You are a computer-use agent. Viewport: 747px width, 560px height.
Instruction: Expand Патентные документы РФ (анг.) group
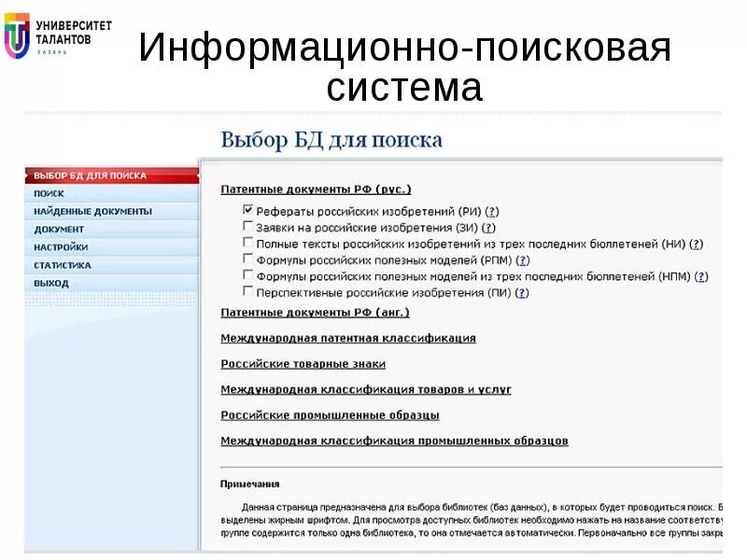click(315, 313)
